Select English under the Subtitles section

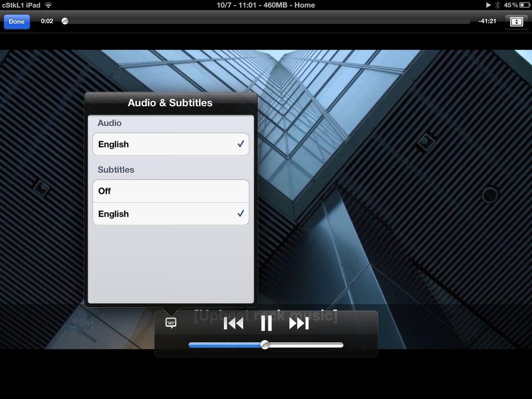[170, 214]
